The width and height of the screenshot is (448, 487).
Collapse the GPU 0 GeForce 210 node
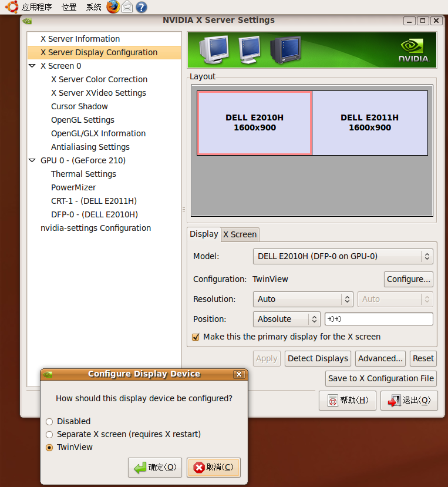[32, 160]
